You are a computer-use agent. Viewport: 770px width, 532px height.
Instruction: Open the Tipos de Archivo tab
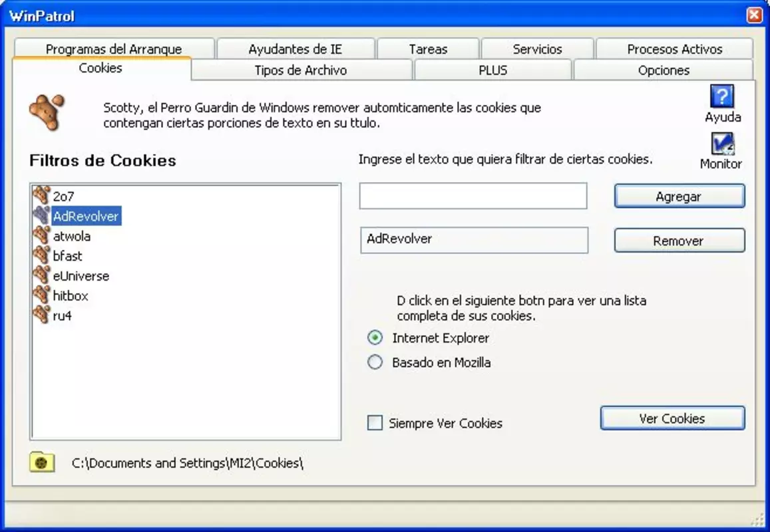[x=301, y=70]
